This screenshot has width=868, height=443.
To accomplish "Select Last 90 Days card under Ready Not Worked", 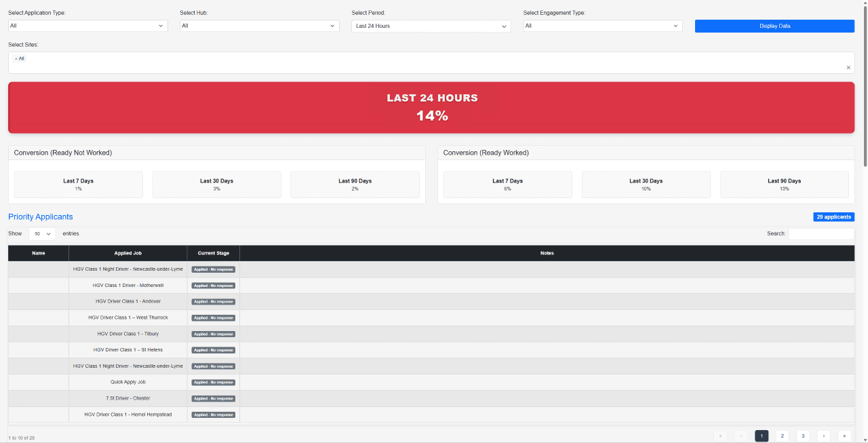I will [x=355, y=185].
